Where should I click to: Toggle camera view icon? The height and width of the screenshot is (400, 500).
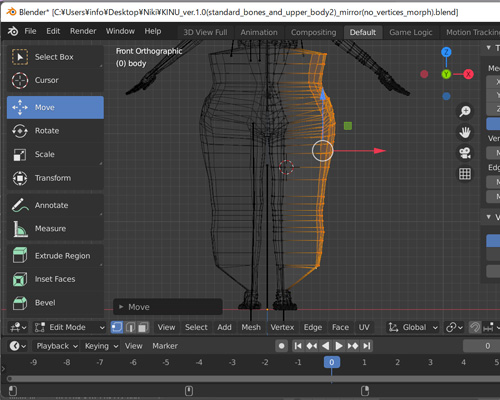click(x=465, y=153)
